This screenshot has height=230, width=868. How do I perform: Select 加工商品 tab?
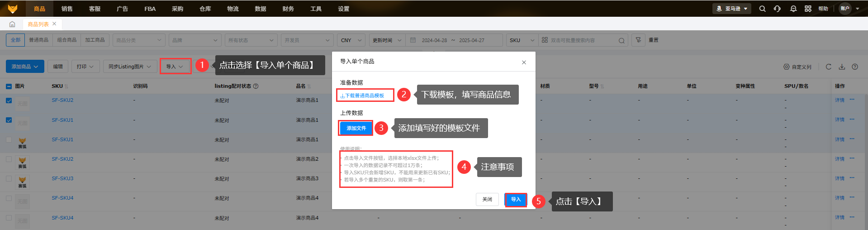[95, 40]
